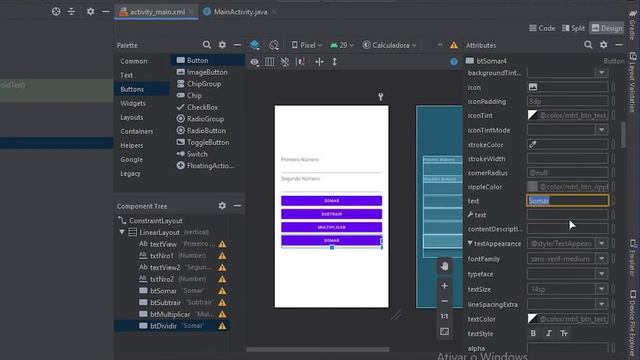Open backgroundTint dropdown arrow

pos(602,73)
